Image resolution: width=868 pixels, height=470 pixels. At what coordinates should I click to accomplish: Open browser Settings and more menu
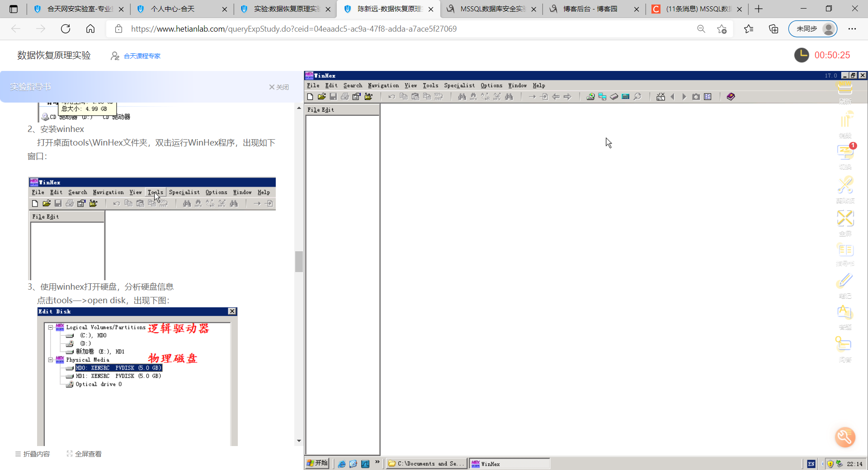852,29
